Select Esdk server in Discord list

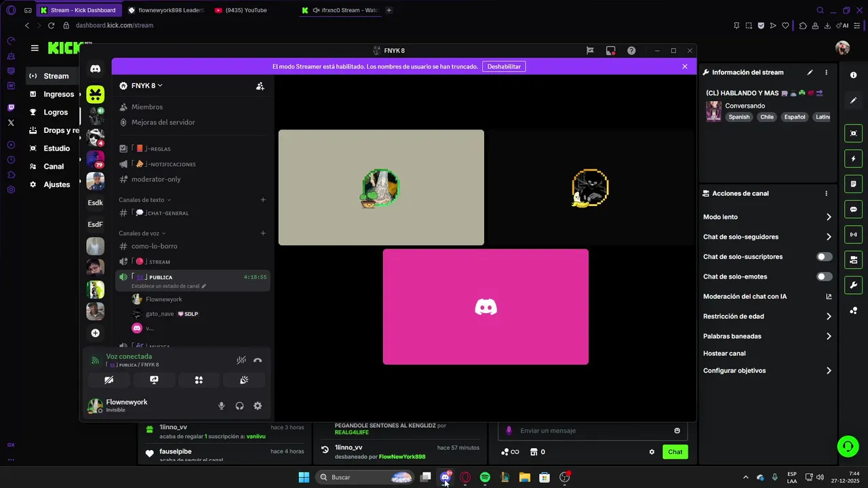(x=96, y=203)
